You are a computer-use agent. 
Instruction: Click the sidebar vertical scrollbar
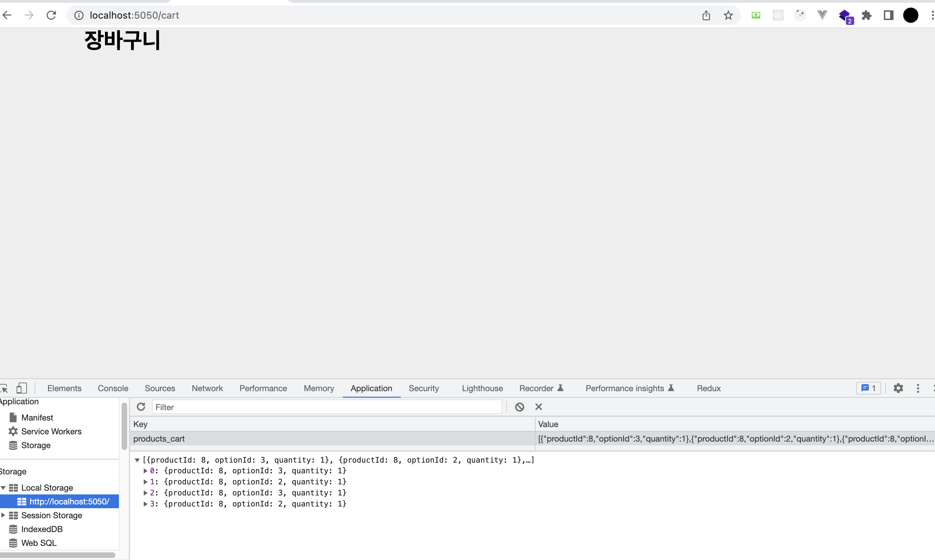[x=124, y=426]
